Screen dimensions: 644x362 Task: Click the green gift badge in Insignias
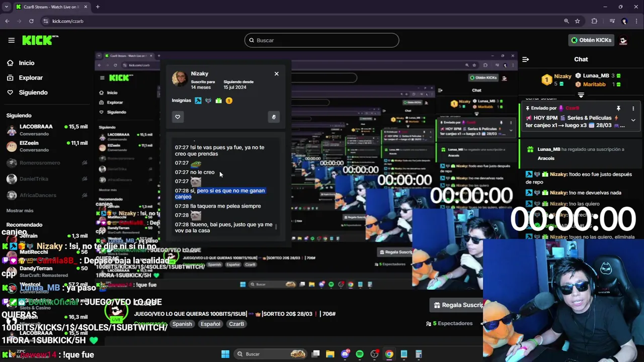218,101
